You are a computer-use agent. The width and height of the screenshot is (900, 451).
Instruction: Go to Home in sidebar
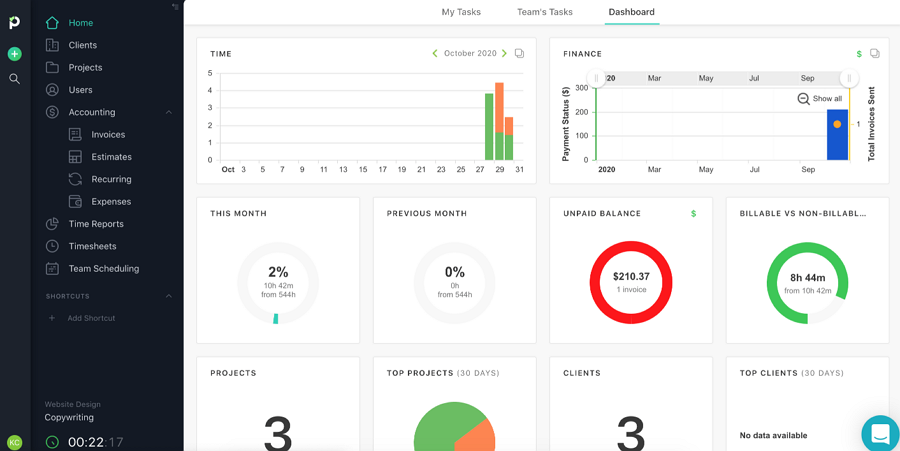pyautogui.click(x=81, y=23)
